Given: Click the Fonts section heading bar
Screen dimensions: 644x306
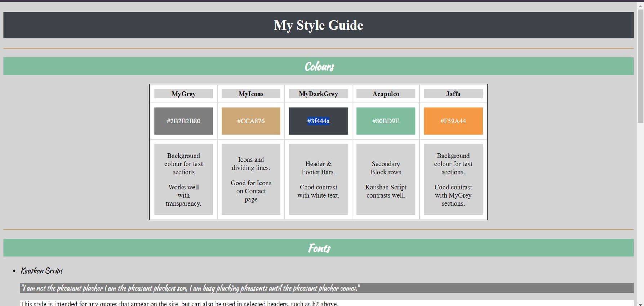Looking at the screenshot, I should point(318,248).
